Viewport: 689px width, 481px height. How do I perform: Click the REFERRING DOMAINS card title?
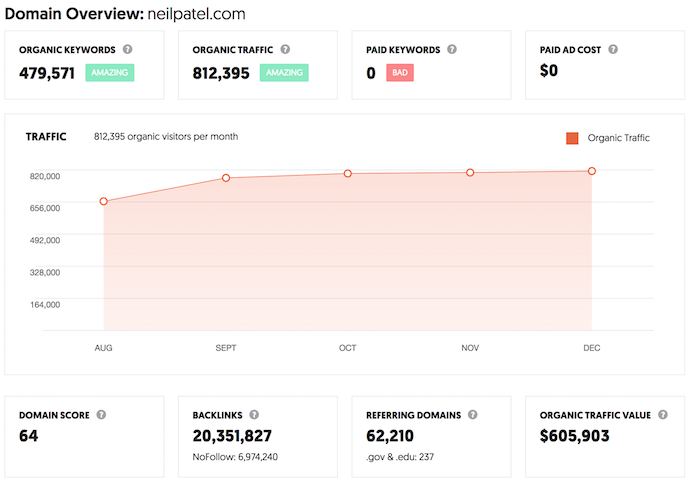(x=413, y=415)
